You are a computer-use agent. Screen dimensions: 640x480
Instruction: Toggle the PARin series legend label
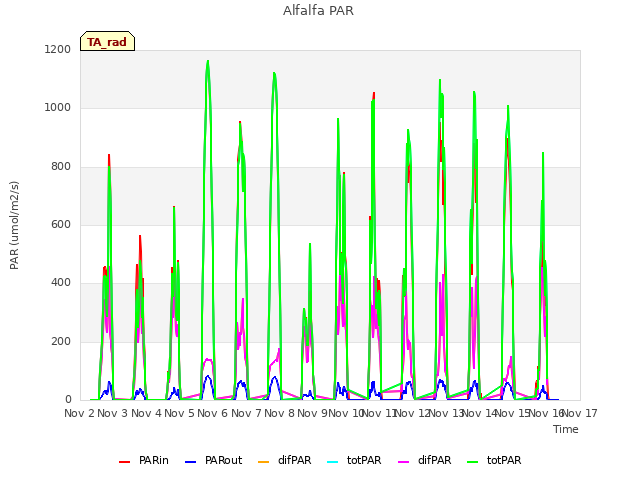click(153, 460)
